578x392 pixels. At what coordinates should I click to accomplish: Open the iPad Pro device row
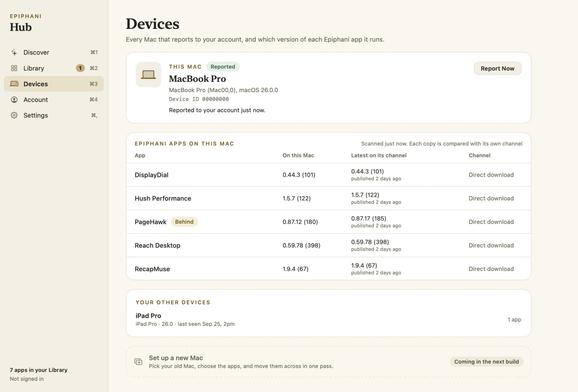coord(328,320)
